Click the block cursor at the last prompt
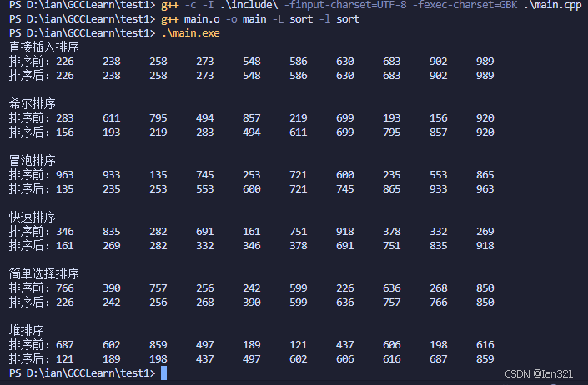Screen dimensions: 588x385 pos(163,373)
